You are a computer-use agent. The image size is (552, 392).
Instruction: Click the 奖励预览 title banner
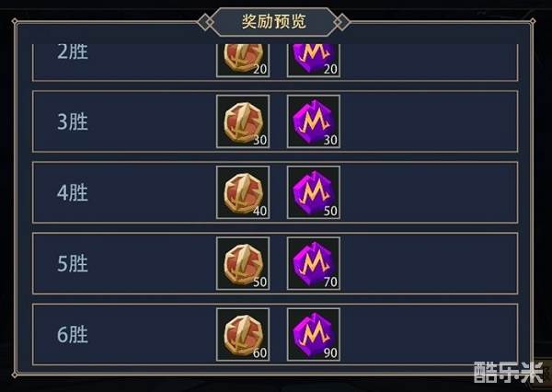274,22
